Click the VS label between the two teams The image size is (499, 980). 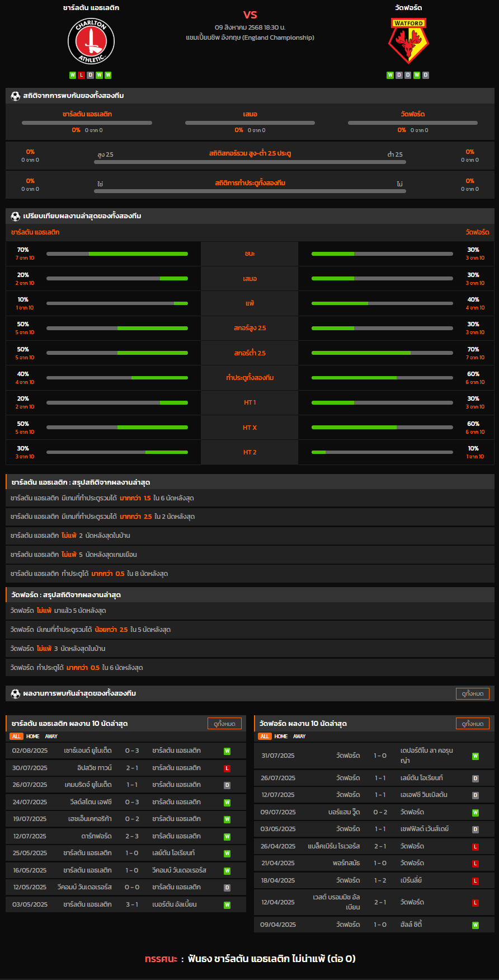(250, 15)
